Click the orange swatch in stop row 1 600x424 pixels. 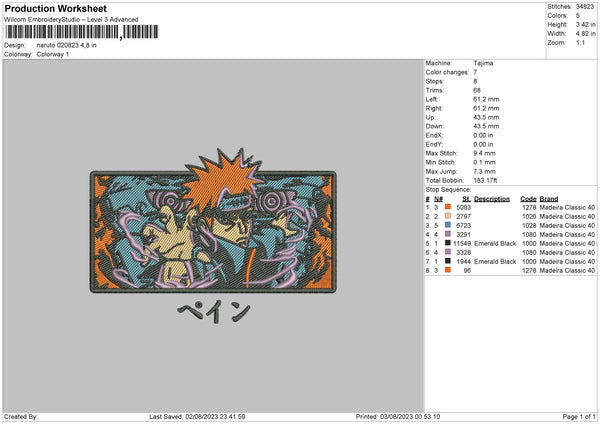447,207
